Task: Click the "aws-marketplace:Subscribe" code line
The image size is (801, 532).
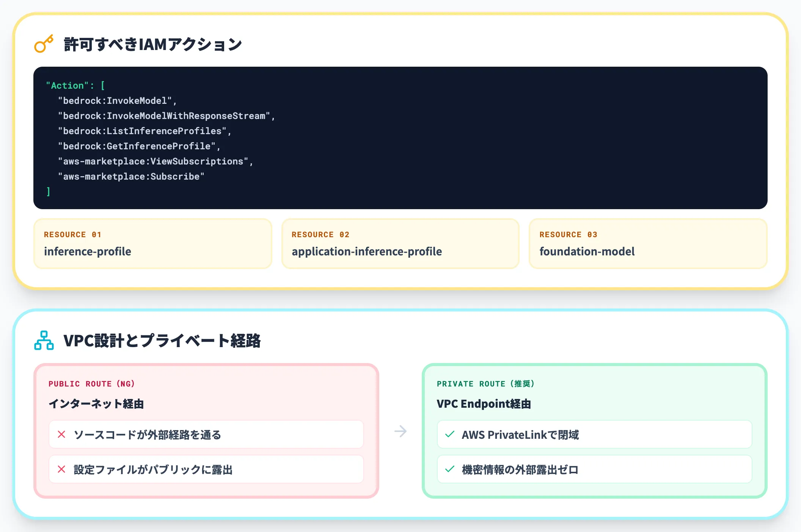Action: point(131,177)
